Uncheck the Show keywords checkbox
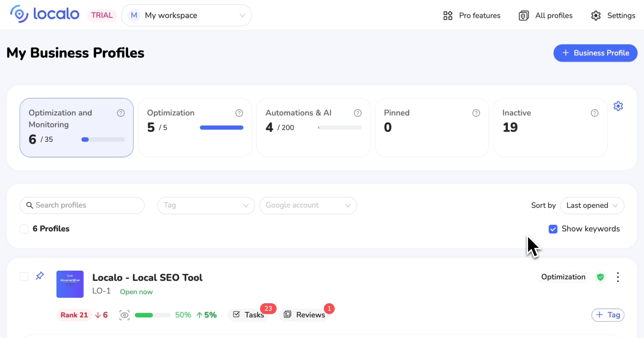This screenshot has width=644, height=338. 553,229
